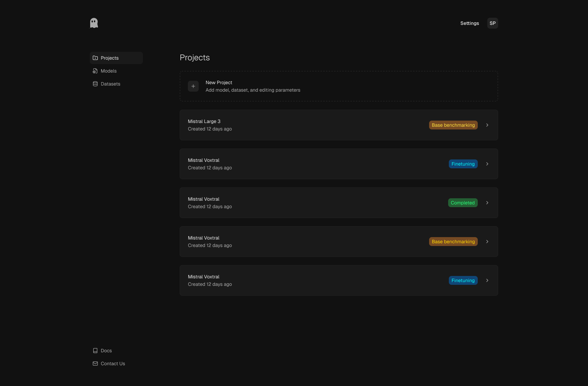
Task: Open chevron on Base benchmarking Voxtral project
Action: click(487, 242)
